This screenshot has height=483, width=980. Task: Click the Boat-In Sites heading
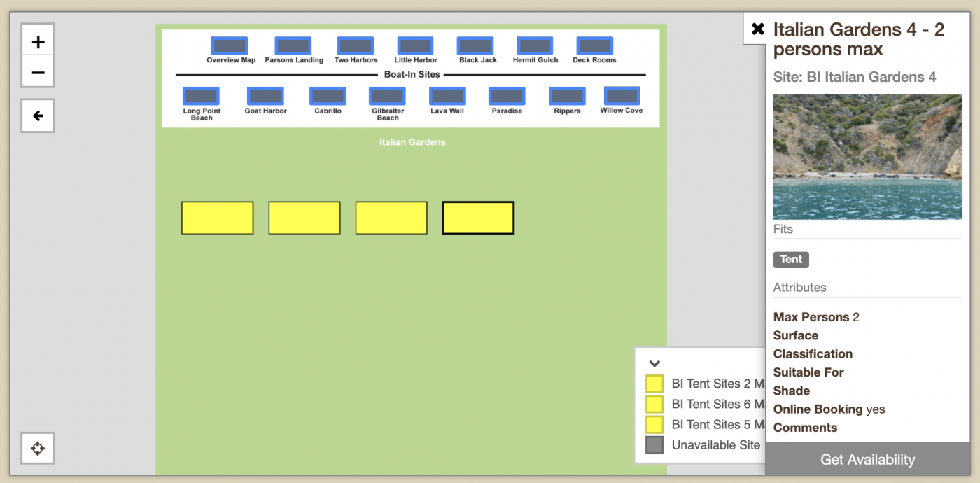tap(412, 74)
